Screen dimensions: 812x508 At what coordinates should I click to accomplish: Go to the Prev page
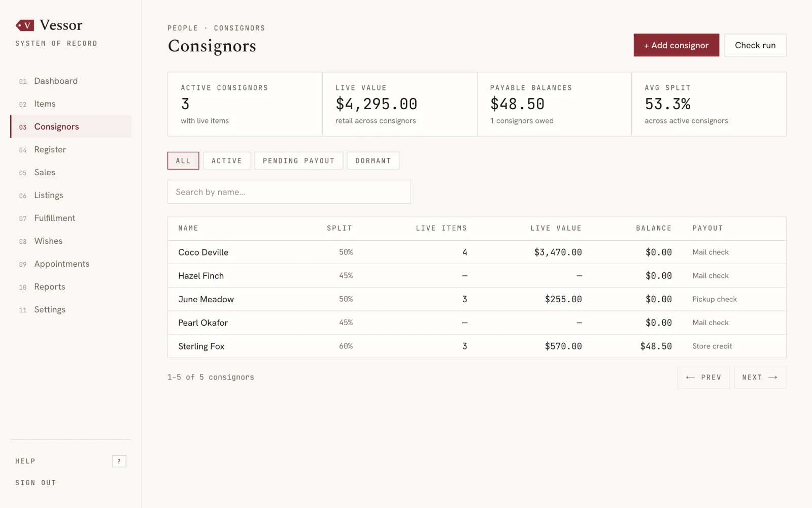click(x=703, y=377)
